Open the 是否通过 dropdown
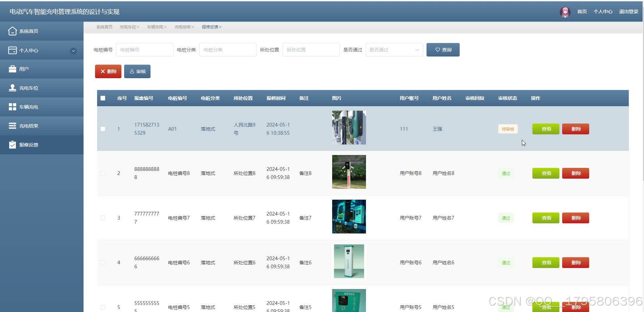This screenshot has width=644, height=312. [x=394, y=50]
